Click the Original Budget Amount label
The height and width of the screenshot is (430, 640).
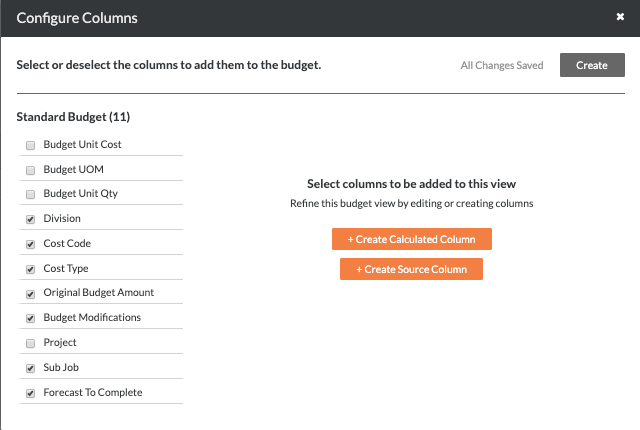[98, 293]
